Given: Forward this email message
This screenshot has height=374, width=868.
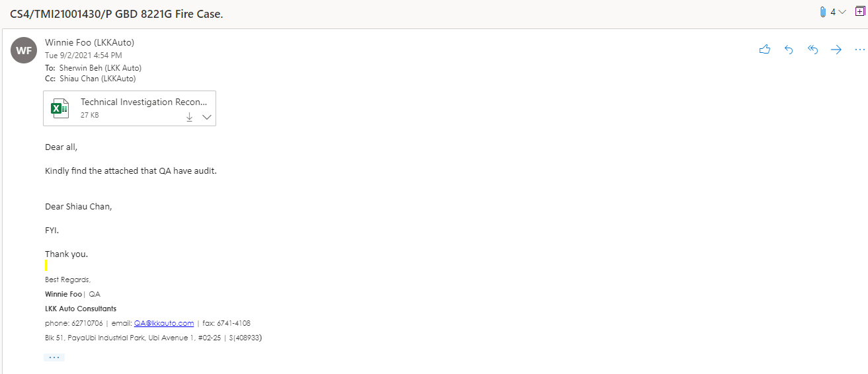Looking at the screenshot, I should coord(836,50).
